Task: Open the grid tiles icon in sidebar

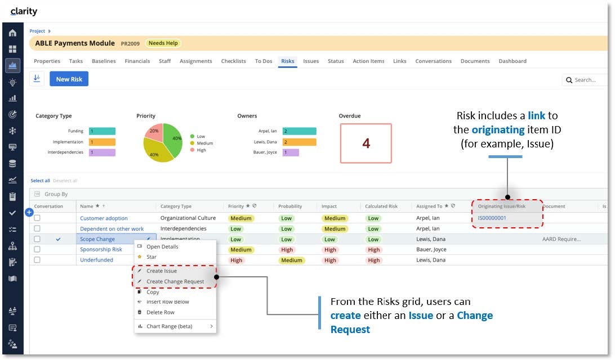Action: (x=12, y=49)
